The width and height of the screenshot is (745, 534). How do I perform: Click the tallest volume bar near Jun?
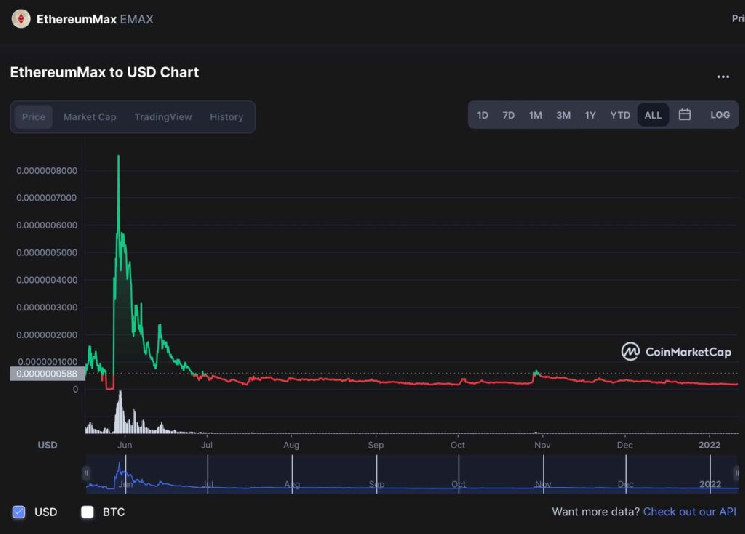120,411
